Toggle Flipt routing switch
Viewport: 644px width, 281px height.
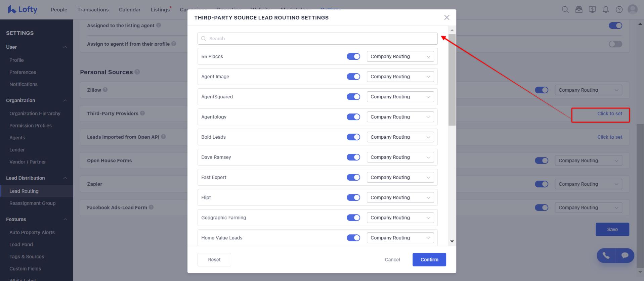pos(353,197)
